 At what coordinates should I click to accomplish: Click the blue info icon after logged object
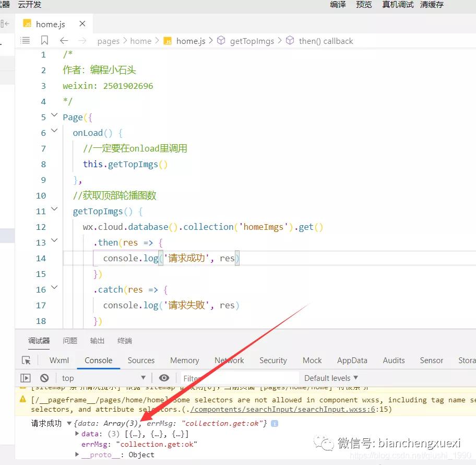275,423
